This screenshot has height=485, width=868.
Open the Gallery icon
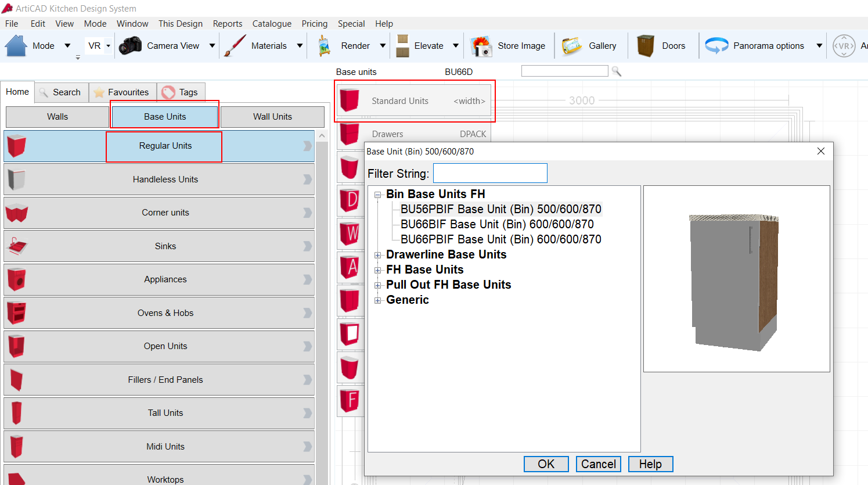[572, 46]
